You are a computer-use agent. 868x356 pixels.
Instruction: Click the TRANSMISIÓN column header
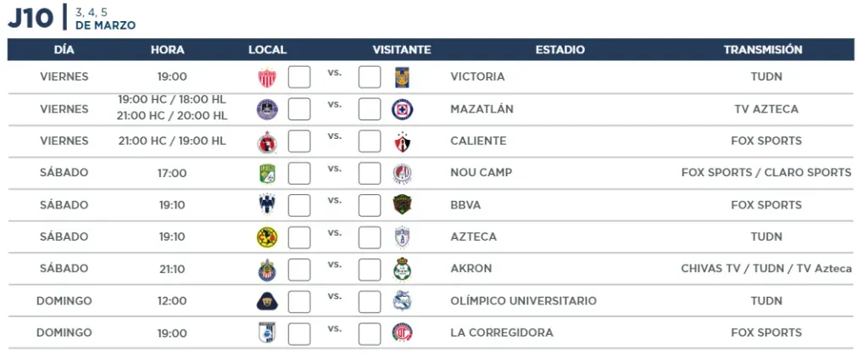coord(763,49)
